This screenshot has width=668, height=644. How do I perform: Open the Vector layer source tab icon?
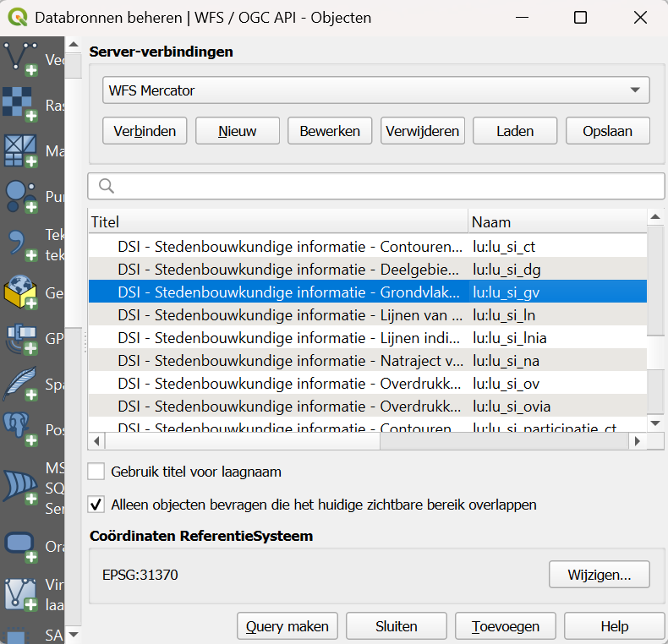point(20,59)
